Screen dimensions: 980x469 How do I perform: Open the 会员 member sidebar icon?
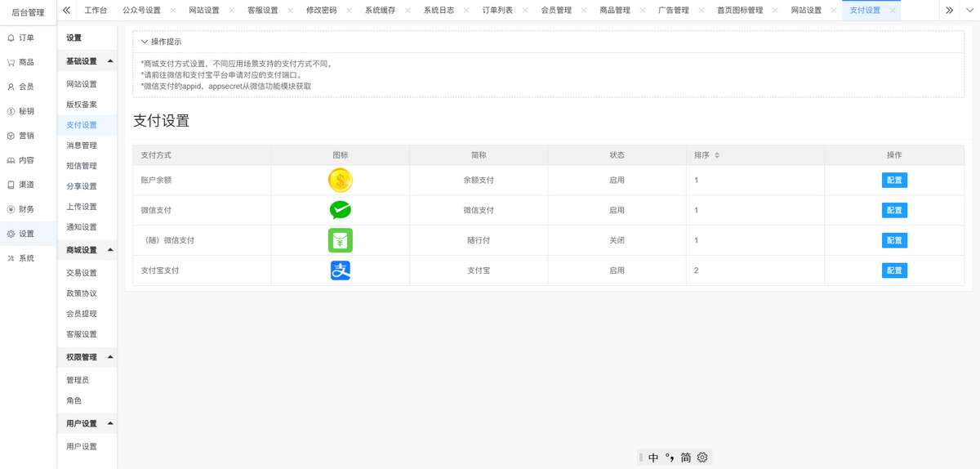click(x=11, y=87)
